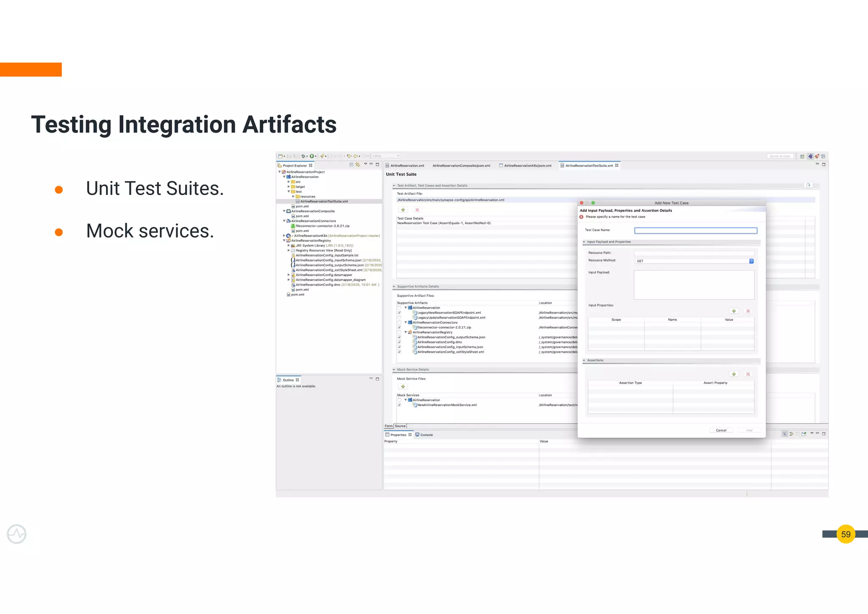This screenshot has width=868, height=614.
Task: Select NewReservation Test Case row
Action: click(x=444, y=223)
